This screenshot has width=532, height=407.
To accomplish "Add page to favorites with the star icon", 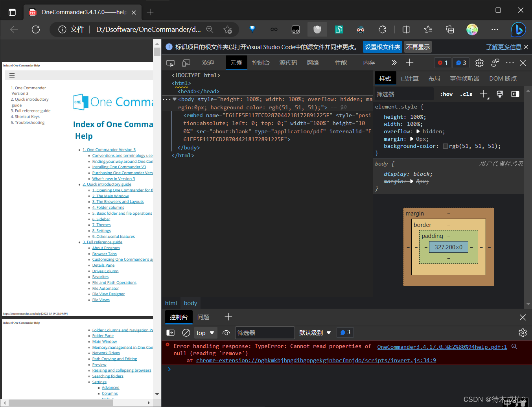I will click(x=228, y=29).
